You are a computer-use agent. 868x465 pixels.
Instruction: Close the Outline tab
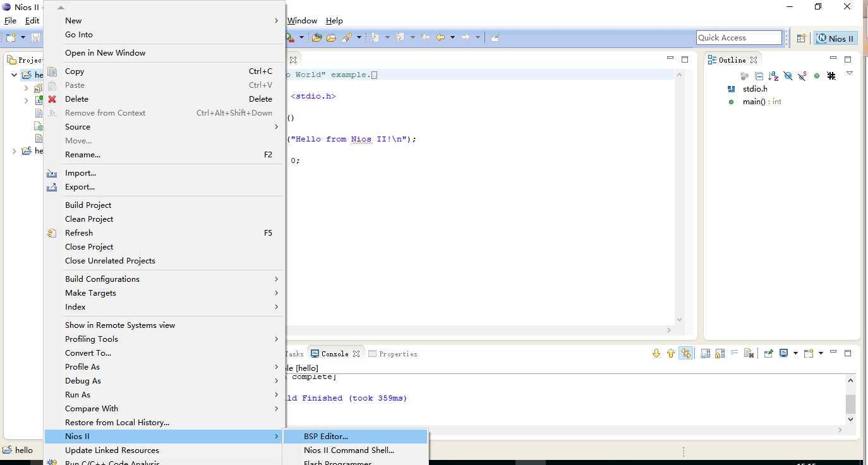(x=754, y=60)
